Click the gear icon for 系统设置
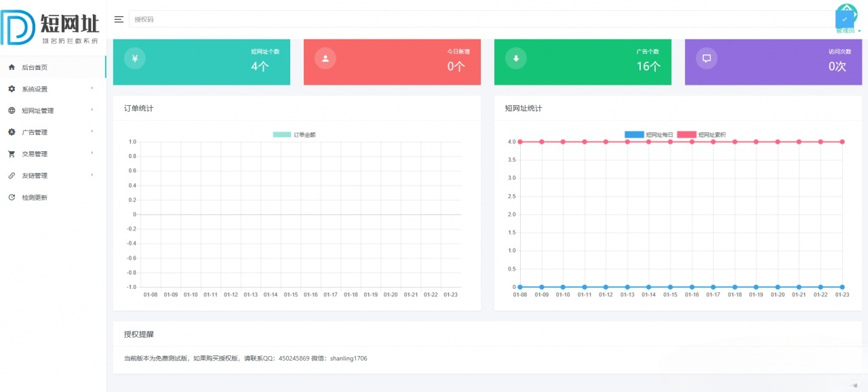This screenshot has height=392, width=868. (12, 89)
